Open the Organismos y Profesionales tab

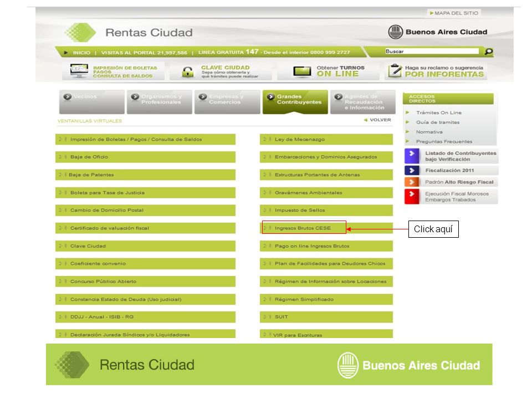160,102
